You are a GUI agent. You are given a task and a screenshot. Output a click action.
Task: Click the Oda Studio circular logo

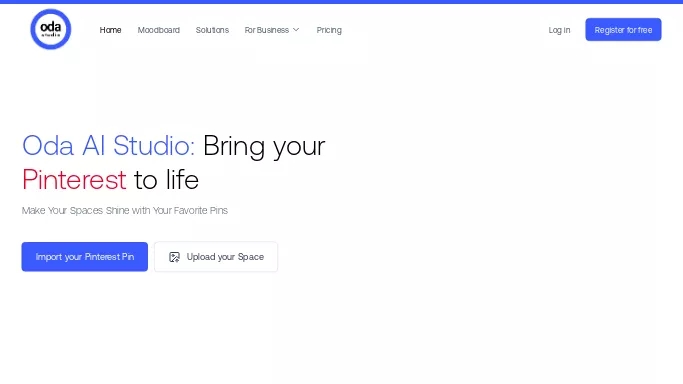pyautogui.click(x=51, y=29)
